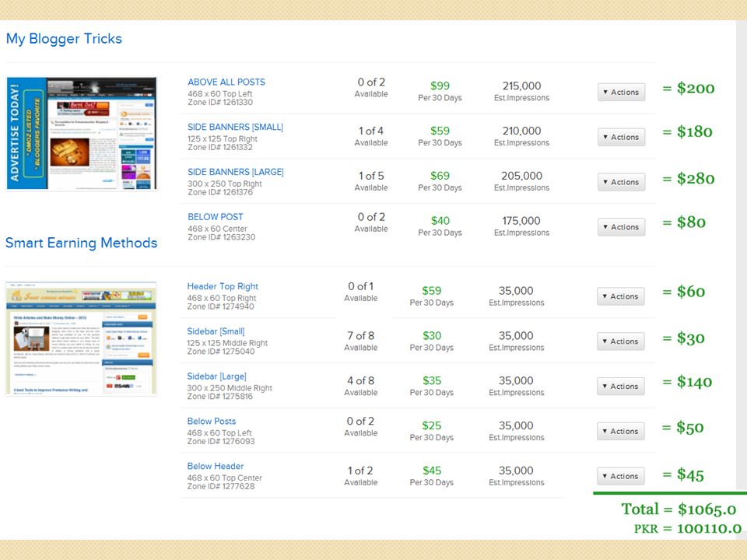Select the $40 price for BELOW POST
Viewport: 747px width, 560px height.
coord(440,220)
